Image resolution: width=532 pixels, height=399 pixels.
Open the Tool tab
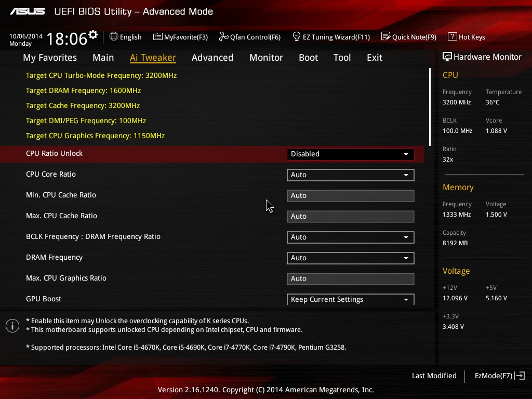click(342, 58)
